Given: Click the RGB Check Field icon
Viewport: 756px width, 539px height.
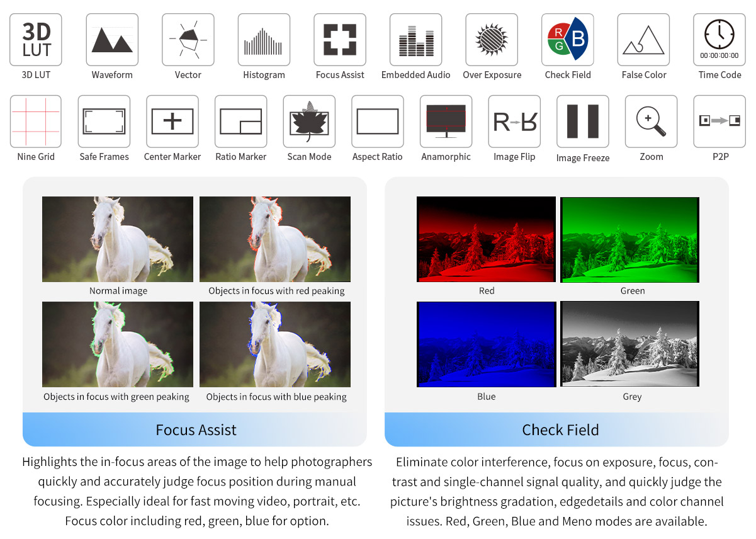Looking at the screenshot, I should click(568, 40).
